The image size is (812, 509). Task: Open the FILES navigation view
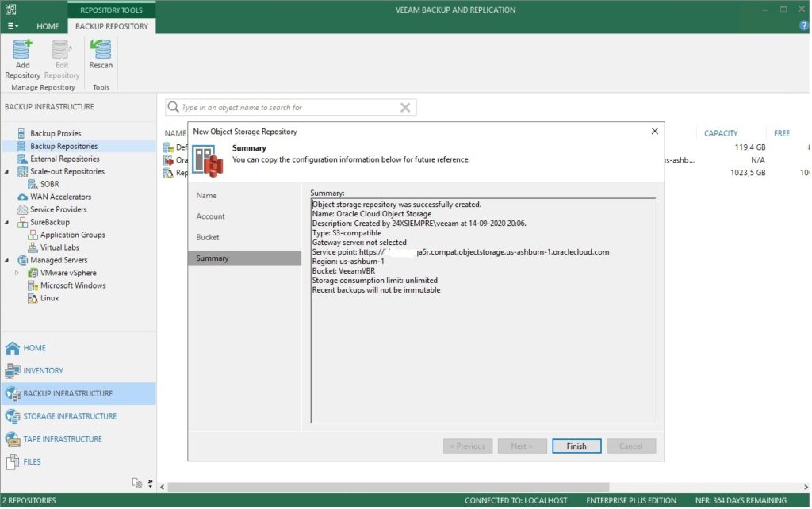tap(79, 462)
